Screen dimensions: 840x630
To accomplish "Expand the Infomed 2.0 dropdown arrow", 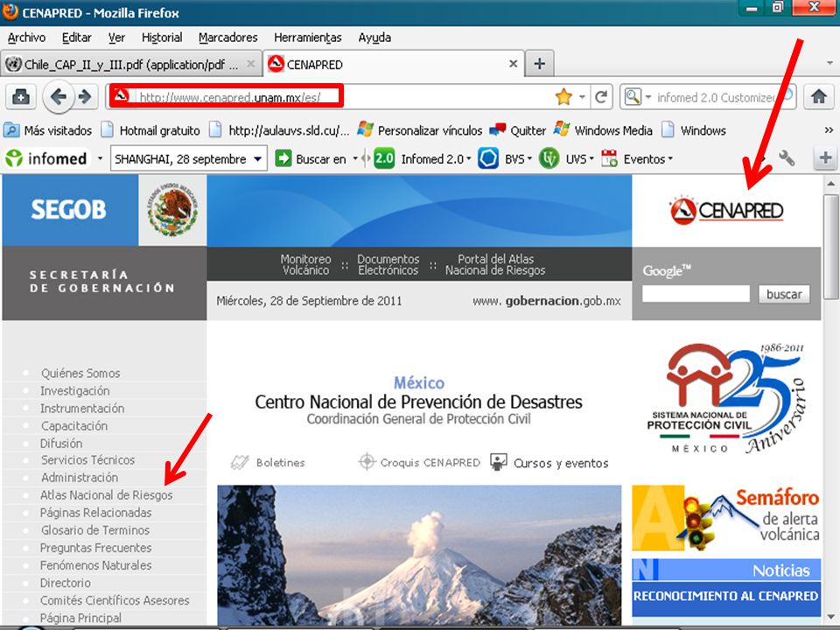I will 469,158.
